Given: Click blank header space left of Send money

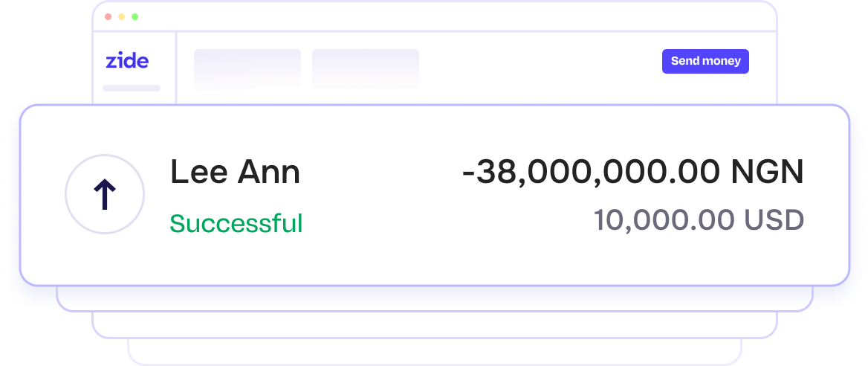Looking at the screenshot, I should pos(540,61).
